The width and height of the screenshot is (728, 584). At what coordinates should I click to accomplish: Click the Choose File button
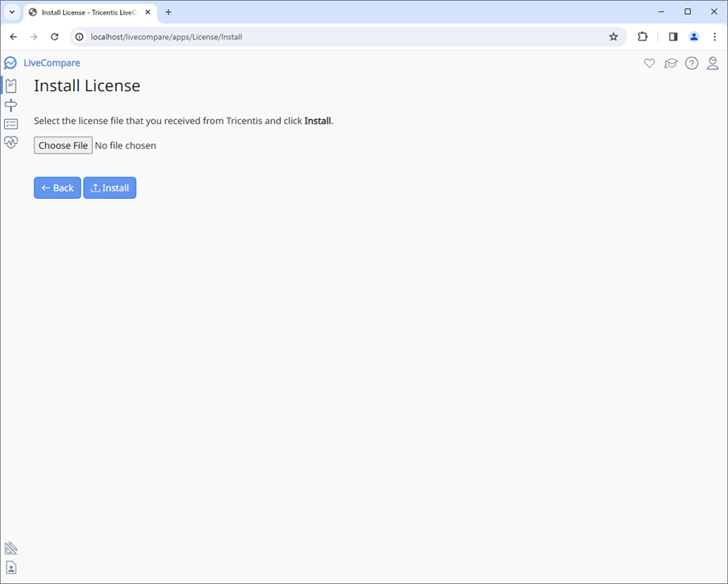(62, 145)
